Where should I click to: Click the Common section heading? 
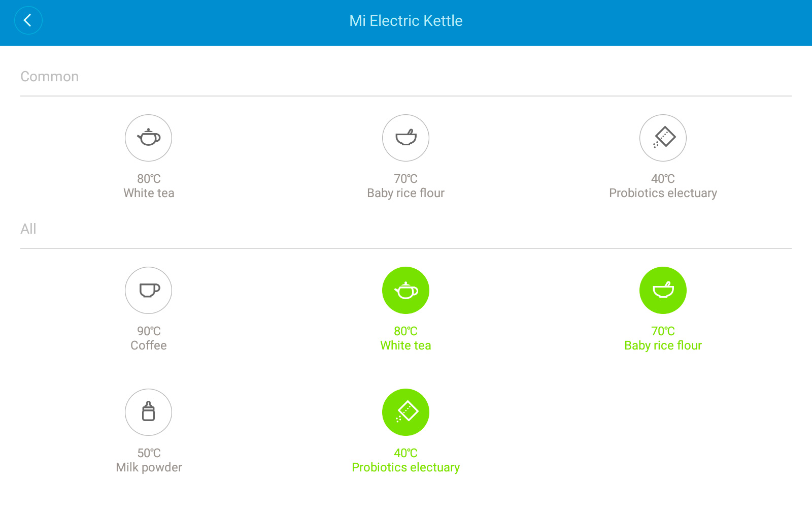(50, 77)
